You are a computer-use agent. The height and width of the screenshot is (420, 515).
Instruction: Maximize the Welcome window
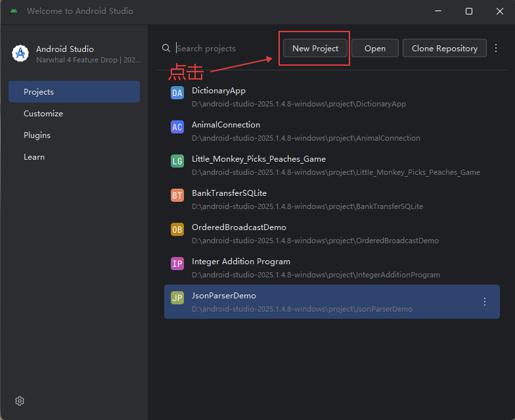tap(469, 11)
